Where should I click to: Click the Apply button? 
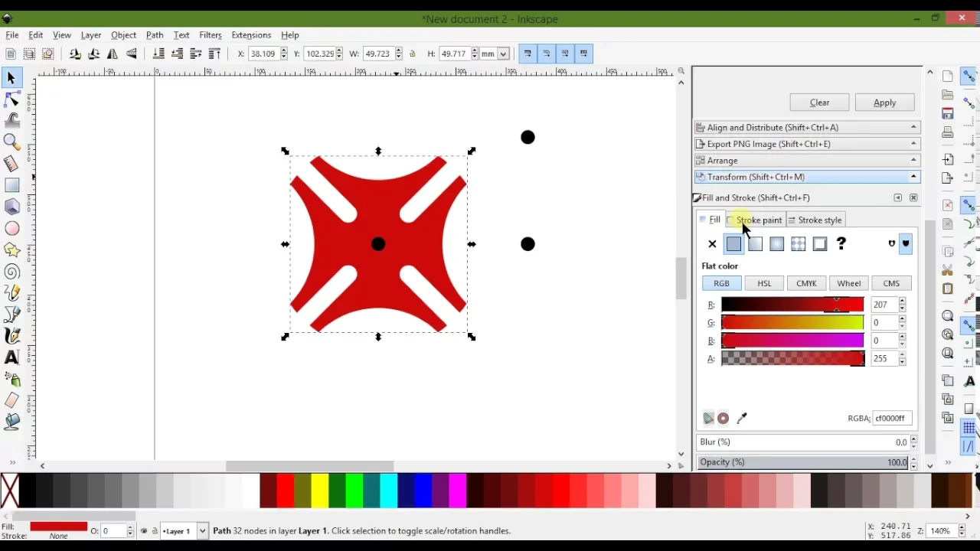884,103
